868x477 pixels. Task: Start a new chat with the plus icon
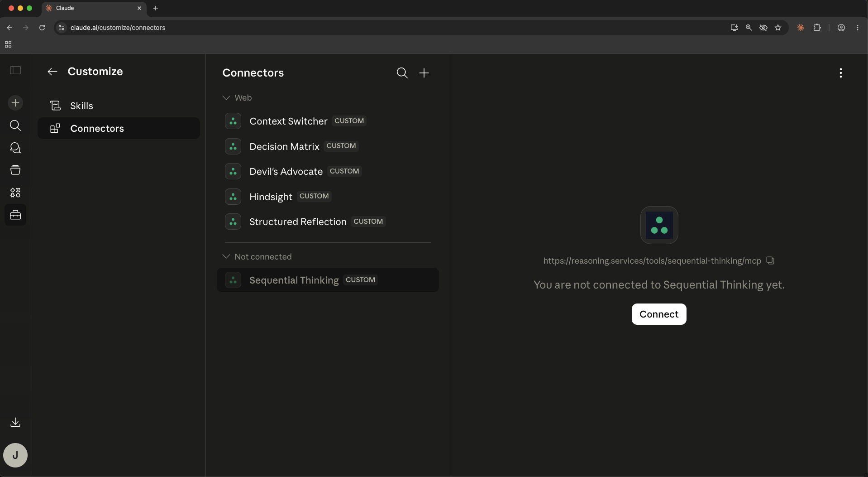15,103
